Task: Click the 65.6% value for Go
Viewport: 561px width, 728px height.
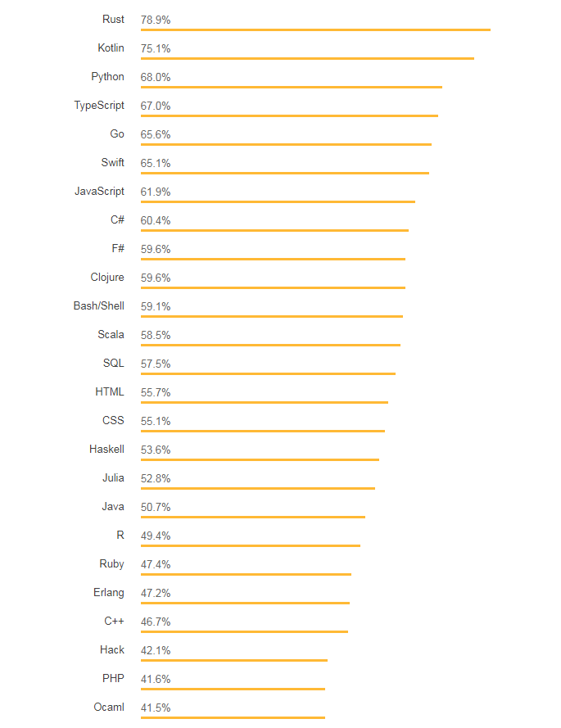Action: point(156,134)
